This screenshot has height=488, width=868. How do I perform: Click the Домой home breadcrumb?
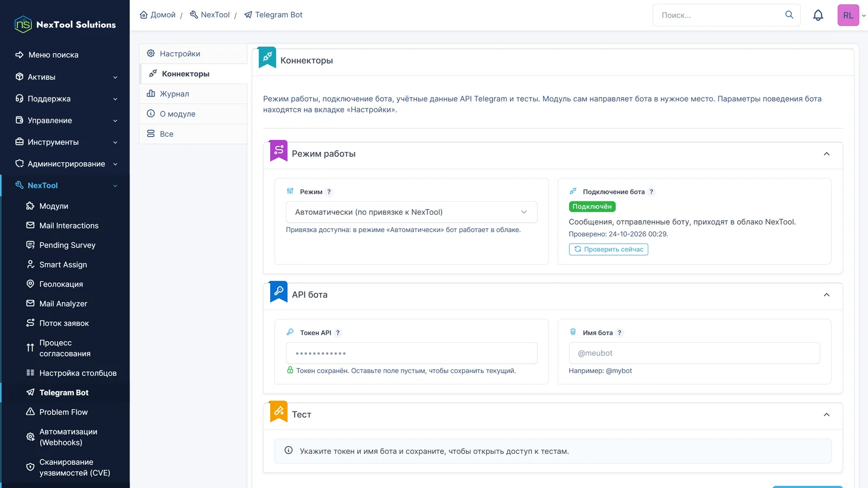coord(157,15)
